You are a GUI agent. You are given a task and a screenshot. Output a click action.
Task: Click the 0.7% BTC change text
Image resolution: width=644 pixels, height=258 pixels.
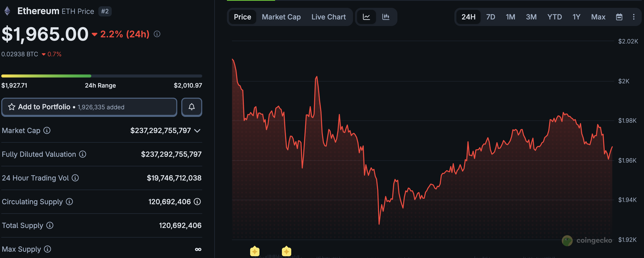click(x=54, y=54)
